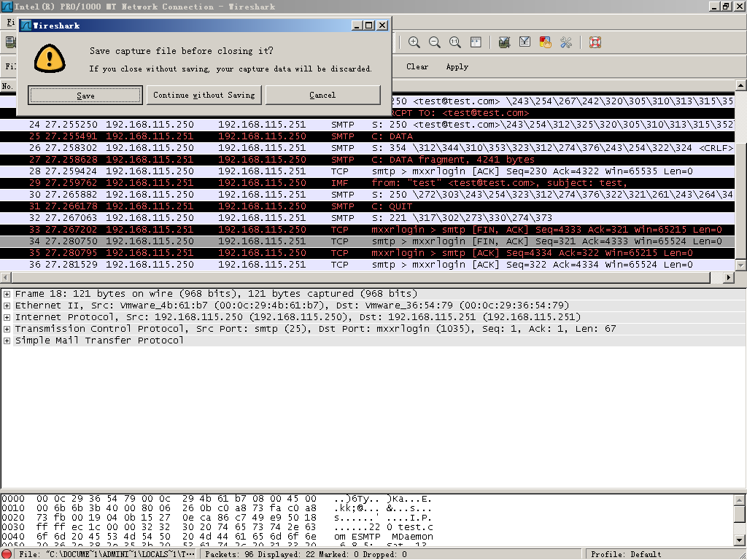The image size is (747, 560).
Task: Open the Coloring Rules icon
Action: [x=545, y=42]
